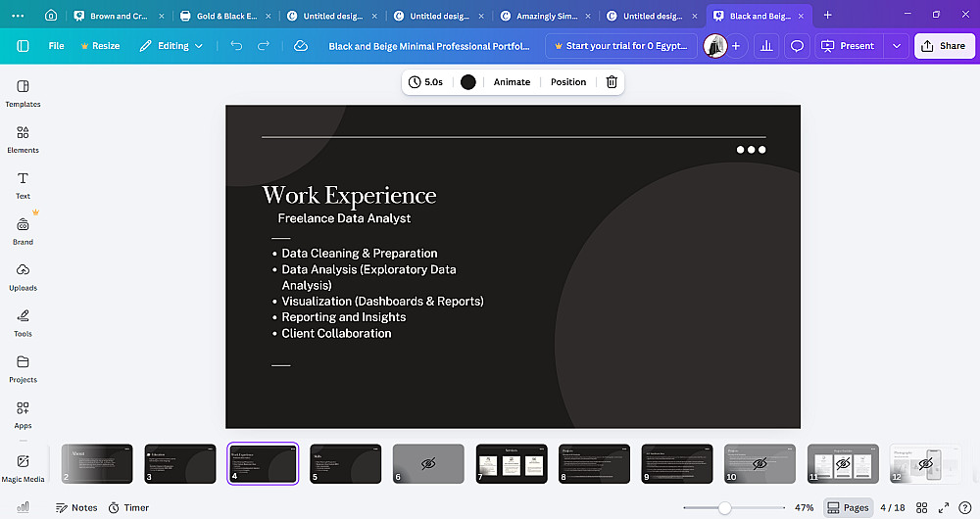Click the bottom-left stats bars icon
This screenshot has width=980, height=519.
tap(24, 507)
